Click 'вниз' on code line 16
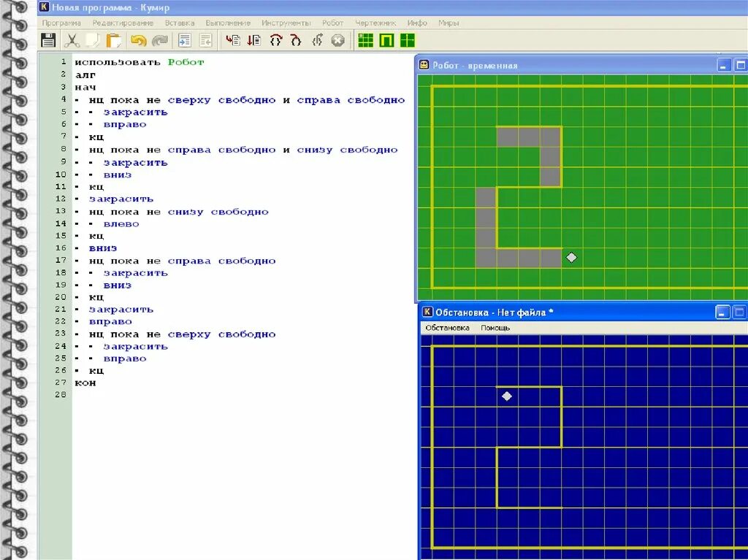Viewport: 748px width, 560px height. click(x=103, y=248)
